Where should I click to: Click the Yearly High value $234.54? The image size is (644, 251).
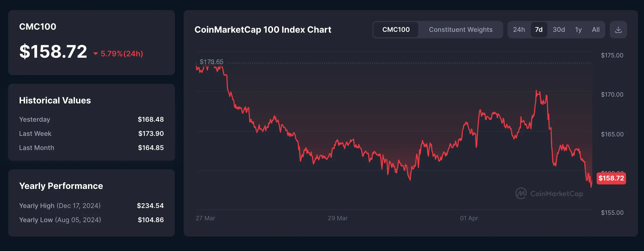150,206
